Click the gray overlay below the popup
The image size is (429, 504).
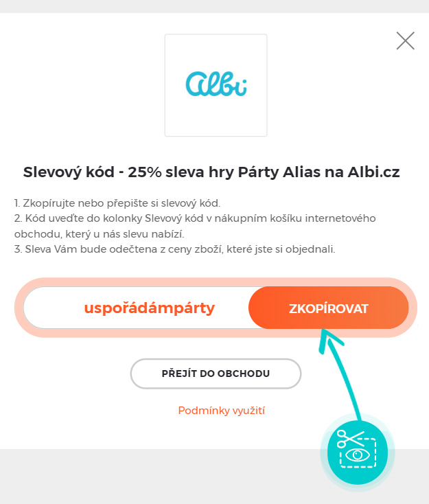161,477
